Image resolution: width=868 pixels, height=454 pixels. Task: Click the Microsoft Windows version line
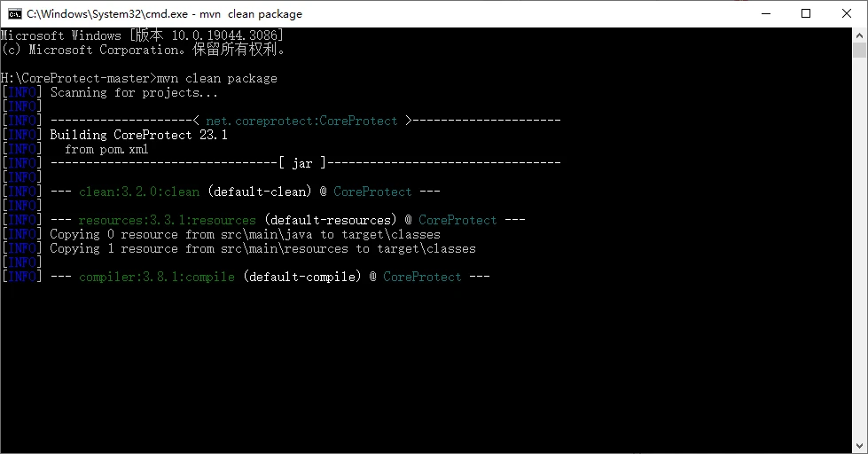click(142, 35)
